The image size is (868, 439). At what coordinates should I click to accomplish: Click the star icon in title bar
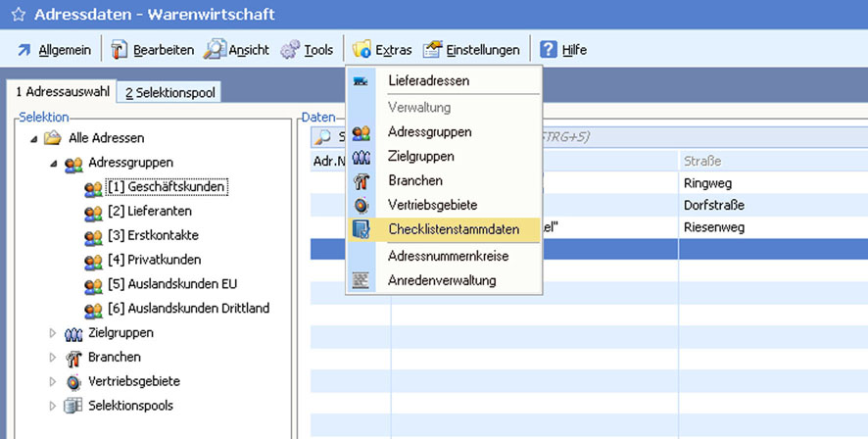(17, 15)
